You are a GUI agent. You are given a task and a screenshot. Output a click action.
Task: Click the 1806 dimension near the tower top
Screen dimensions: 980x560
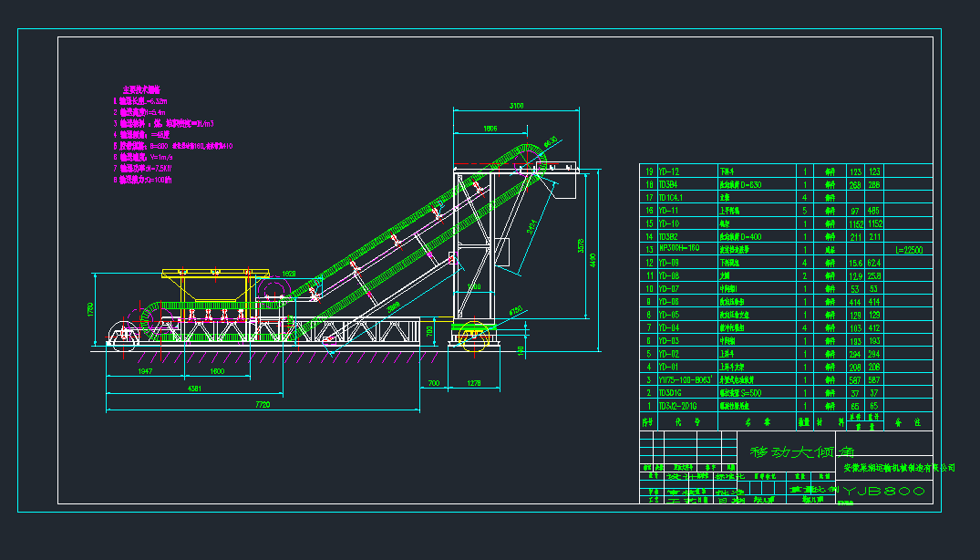490,129
